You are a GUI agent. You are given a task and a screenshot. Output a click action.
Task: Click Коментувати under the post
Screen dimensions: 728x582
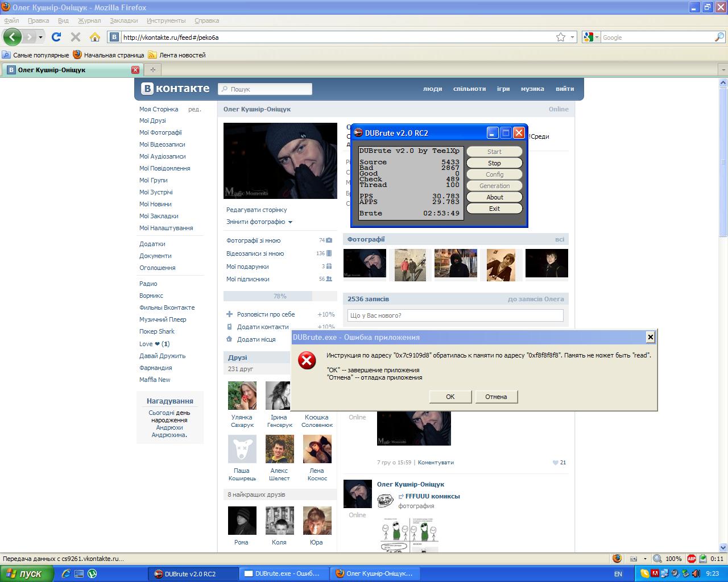click(x=436, y=462)
